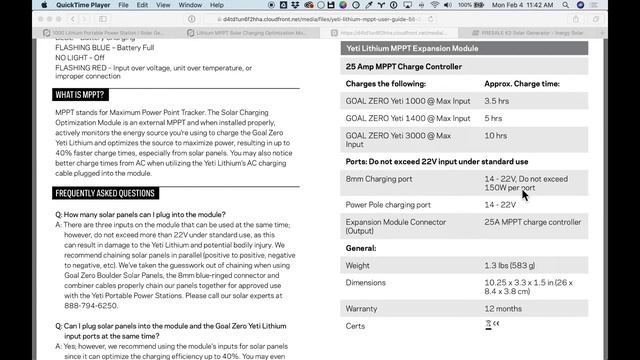Switch to the Lithium MPPT Solar Charging tab
This screenshot has height=360, width=640.
pyautogui.click(x=249, y=33)
